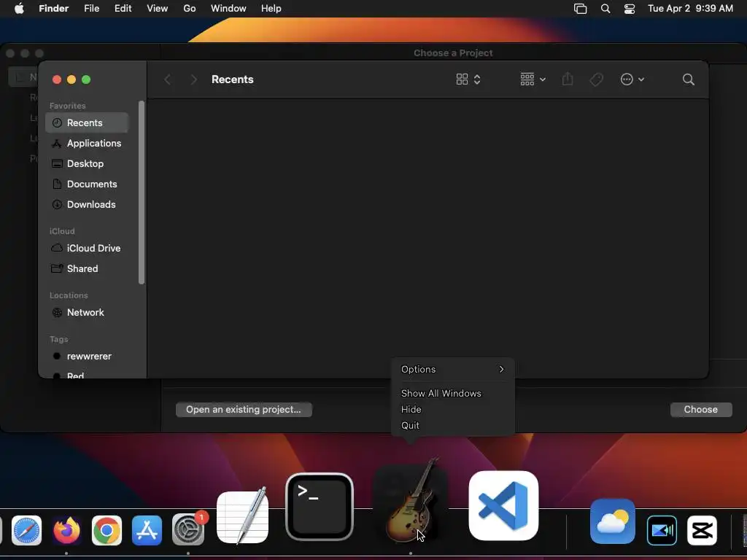This screenshot has width=747, height=560.
Task: Open the group-by grid dropdown
Action: [x=533, y=79]
